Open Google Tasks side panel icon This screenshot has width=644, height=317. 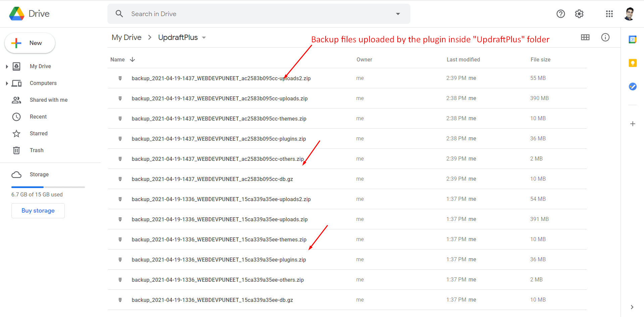click(x=633, y=86)
